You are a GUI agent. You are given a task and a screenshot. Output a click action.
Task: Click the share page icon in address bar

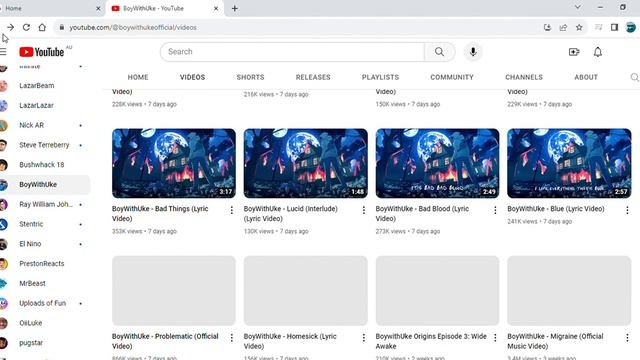tap(563, 27)
